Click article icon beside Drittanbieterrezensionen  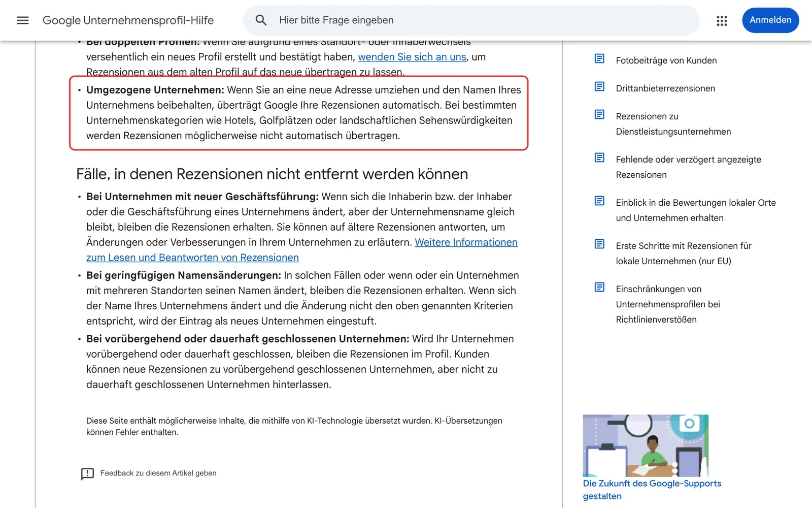click(x=599, y=87)
